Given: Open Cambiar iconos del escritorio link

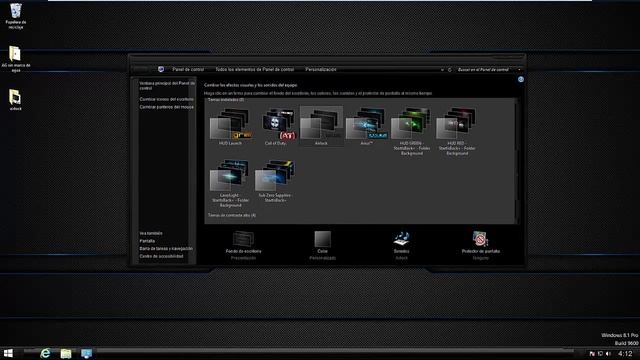Looking at the screenshot, I should [167, 99].
